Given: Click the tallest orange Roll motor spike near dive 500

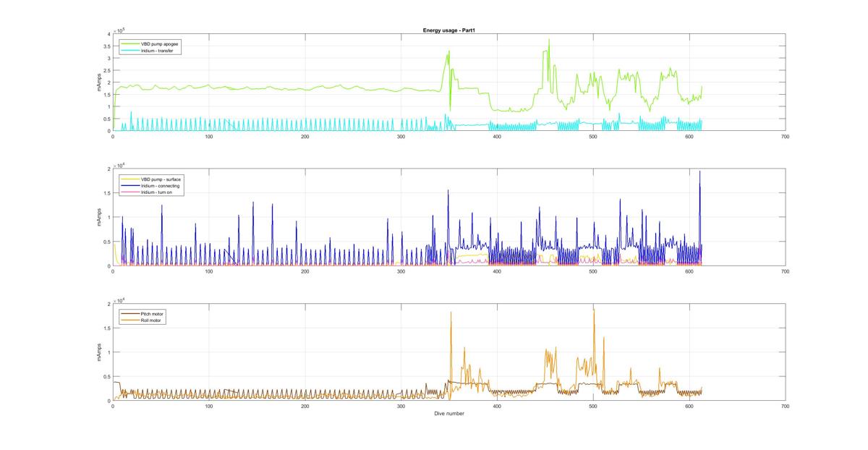Looking at the screenshot, I should pos(594,310).
